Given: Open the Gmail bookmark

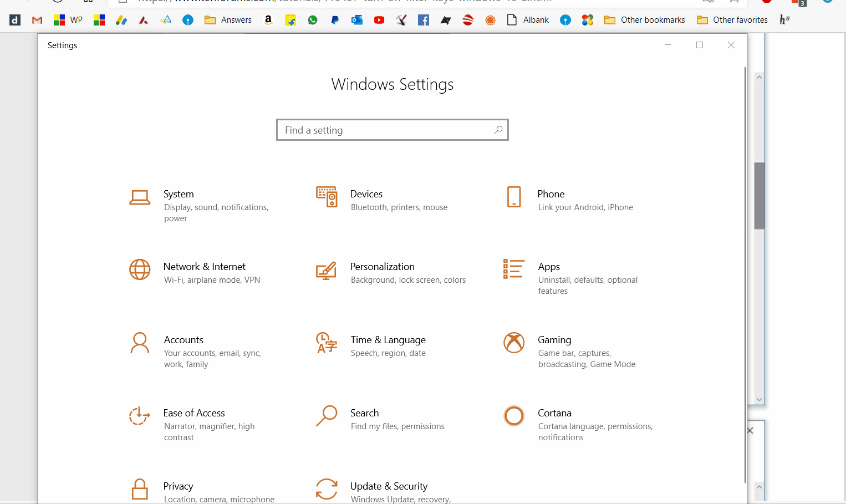Looking at the screenshot, I should [37, 20].
